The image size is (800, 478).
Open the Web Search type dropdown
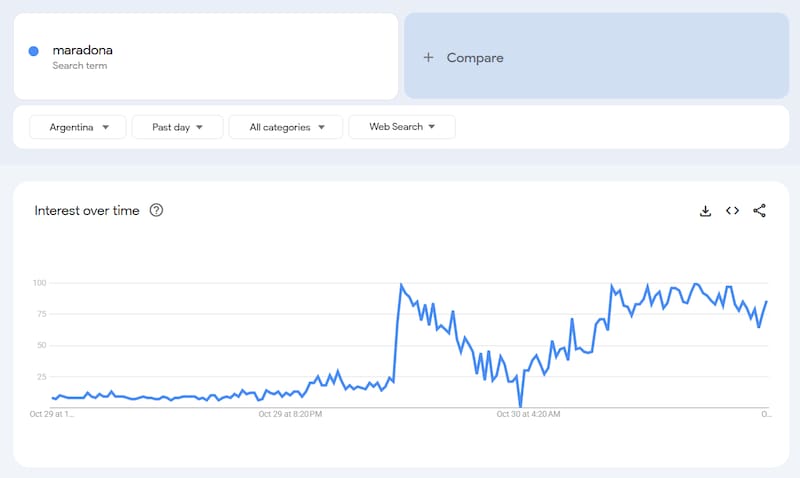[x=402, y=127]
